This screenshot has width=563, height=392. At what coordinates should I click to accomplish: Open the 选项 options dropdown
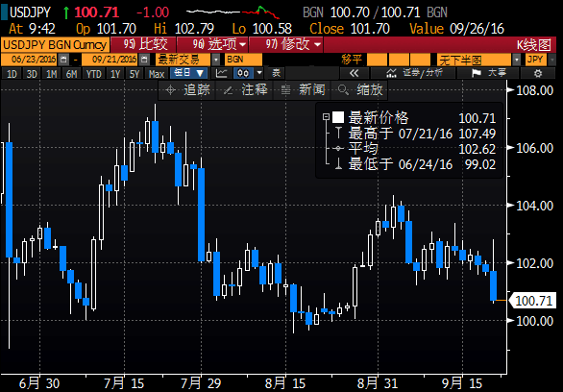(x=212, y=45)
